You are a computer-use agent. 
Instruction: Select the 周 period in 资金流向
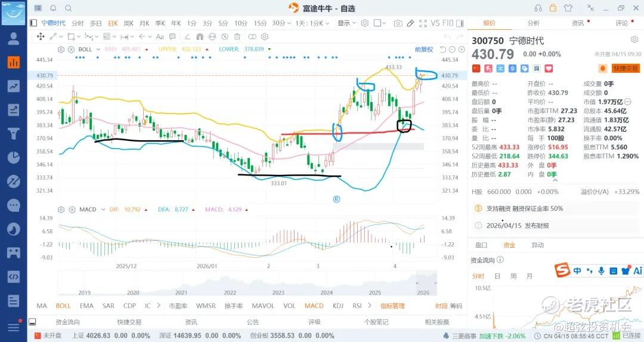513,276
